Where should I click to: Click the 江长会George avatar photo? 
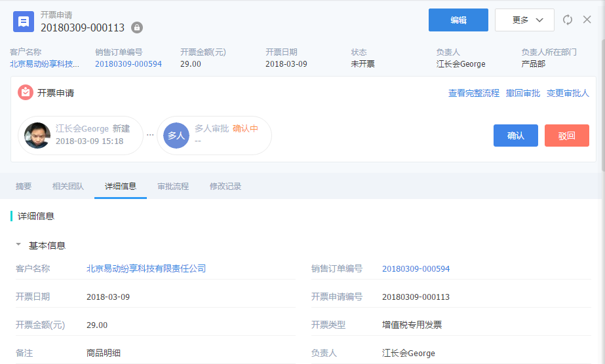pos(37,136)
